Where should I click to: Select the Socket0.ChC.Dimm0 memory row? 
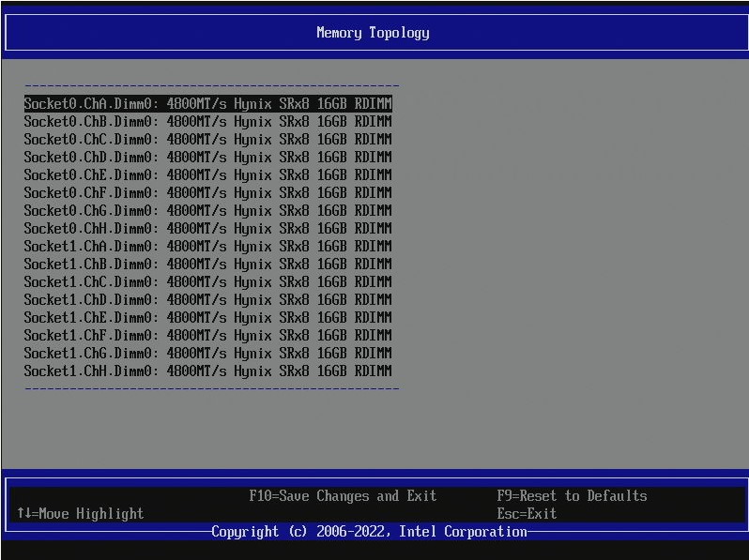pyautogui.click(x=207, y=140)
